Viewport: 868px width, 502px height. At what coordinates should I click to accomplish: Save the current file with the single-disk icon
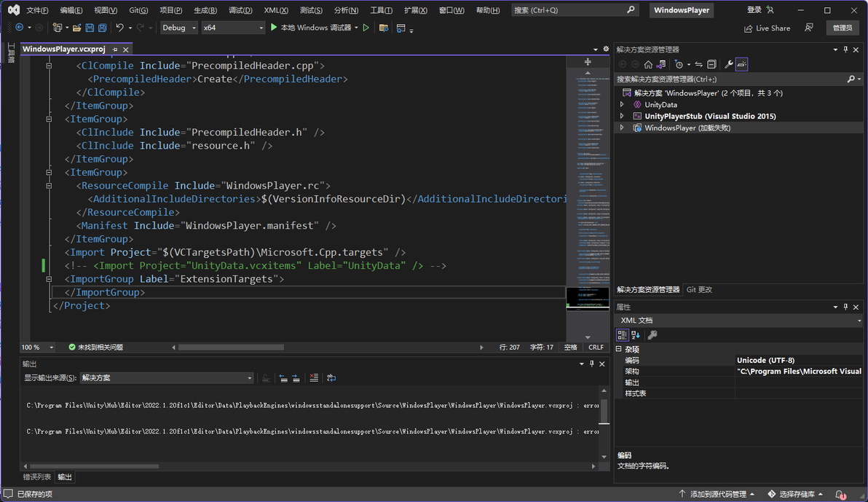click(90, 28)
